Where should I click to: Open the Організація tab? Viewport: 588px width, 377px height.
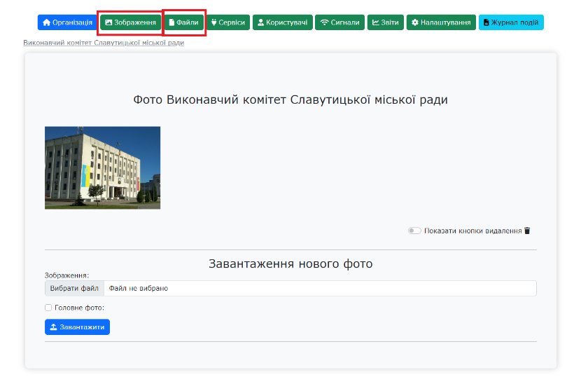click(67, 22)
